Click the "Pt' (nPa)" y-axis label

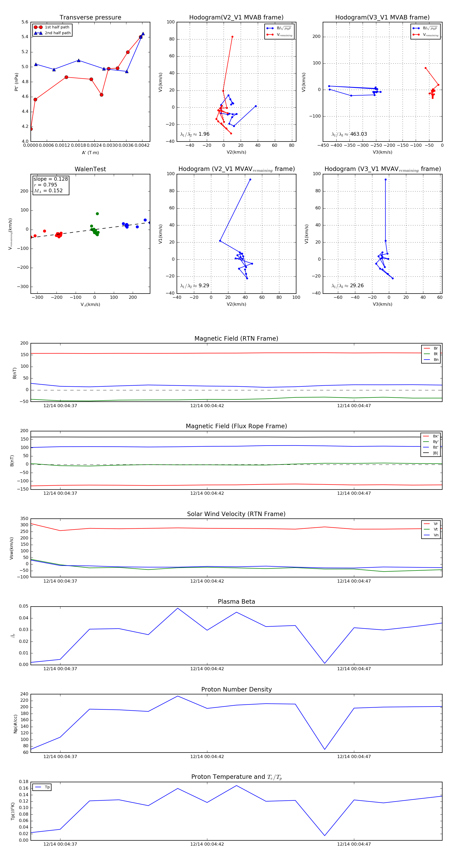click(16, 82)
